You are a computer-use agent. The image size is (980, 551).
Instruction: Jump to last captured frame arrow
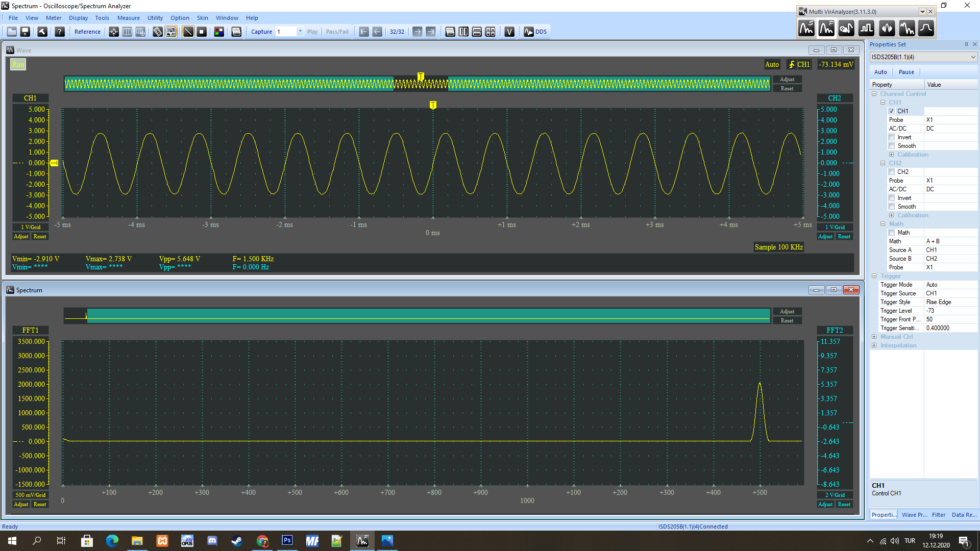coord(431,32)
